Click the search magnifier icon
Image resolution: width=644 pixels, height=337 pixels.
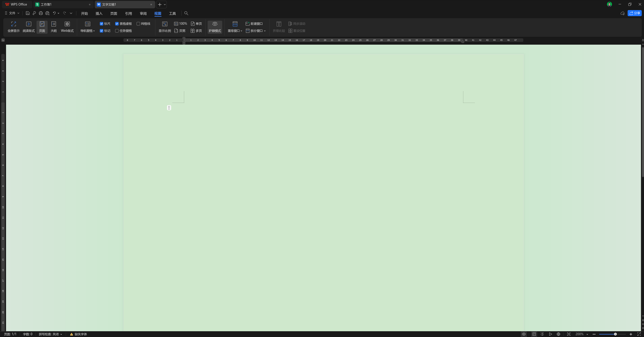coord(186,13)
